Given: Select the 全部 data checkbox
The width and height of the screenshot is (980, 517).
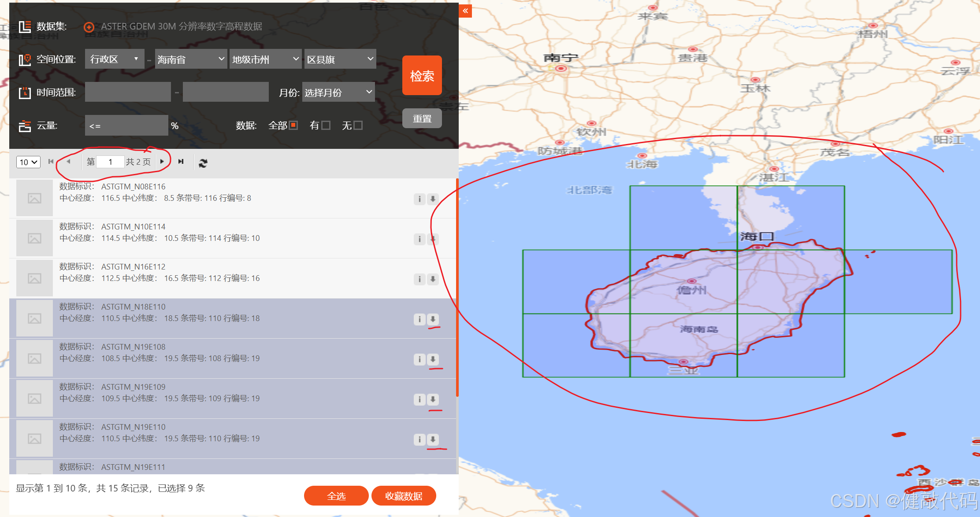Looking at the screenshot, I should [x=293, y=125].
